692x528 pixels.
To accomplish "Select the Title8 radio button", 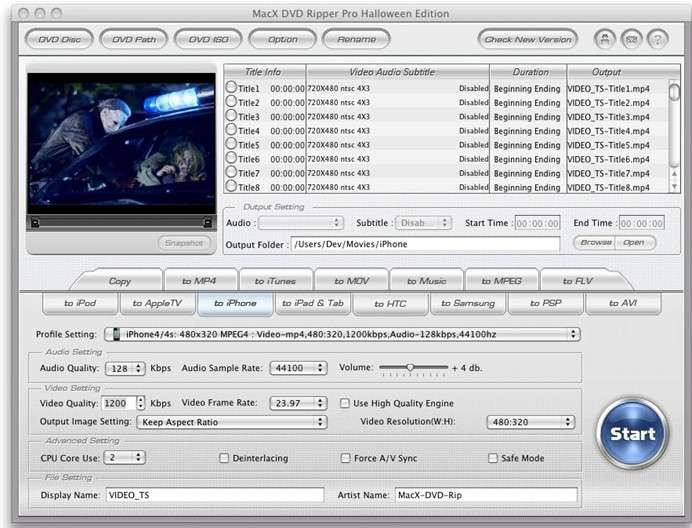I will [231, 186].
